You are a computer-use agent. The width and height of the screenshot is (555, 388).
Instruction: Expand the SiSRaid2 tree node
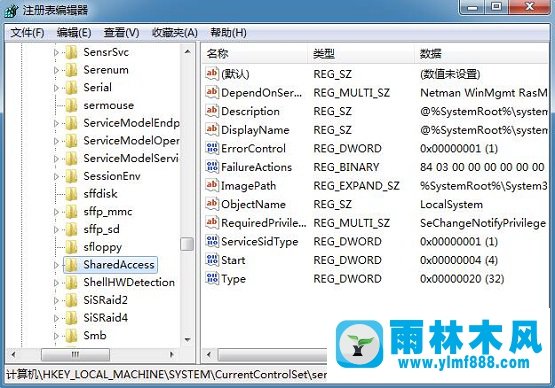tap(56, 300)
